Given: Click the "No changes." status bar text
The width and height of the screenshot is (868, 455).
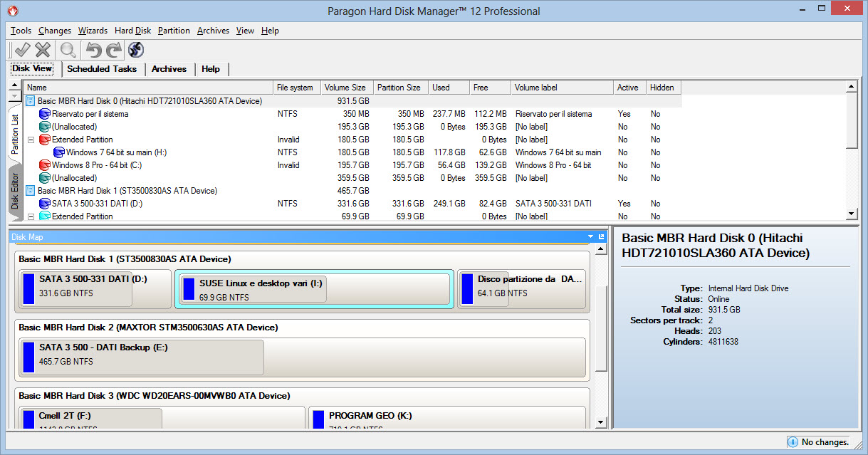Looking at the screenshot, I should coord(825,442).
